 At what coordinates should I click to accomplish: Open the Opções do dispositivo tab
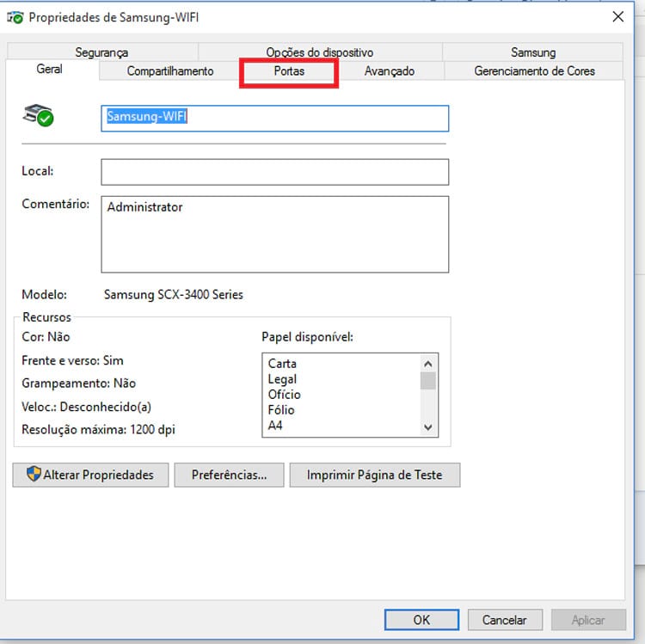320,52
